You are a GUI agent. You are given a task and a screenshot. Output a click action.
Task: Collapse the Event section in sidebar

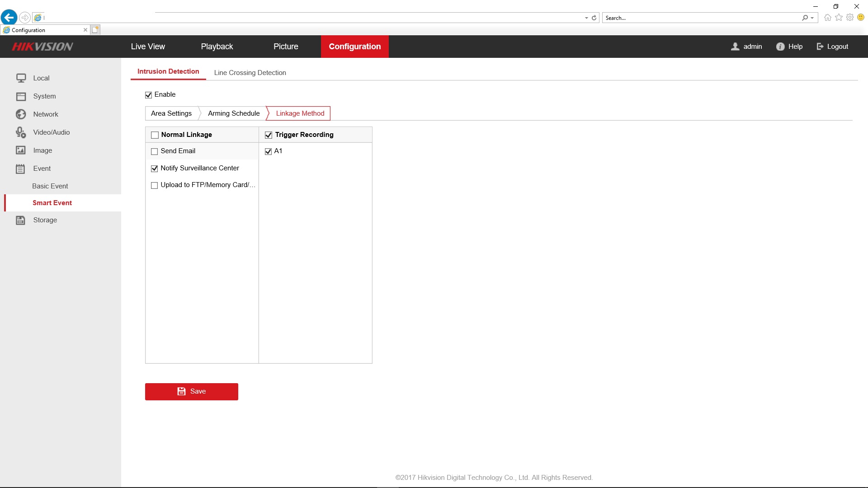42,169
